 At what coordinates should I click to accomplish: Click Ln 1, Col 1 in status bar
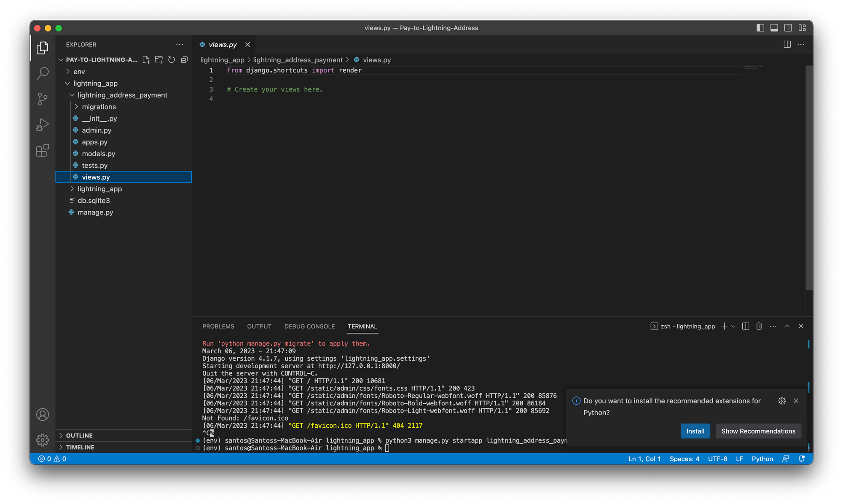[x=644, y=459]
